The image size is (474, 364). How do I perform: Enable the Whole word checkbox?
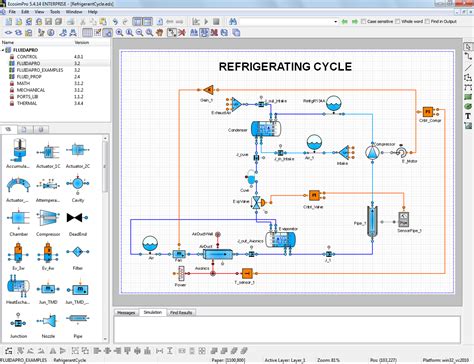(398, 21)
